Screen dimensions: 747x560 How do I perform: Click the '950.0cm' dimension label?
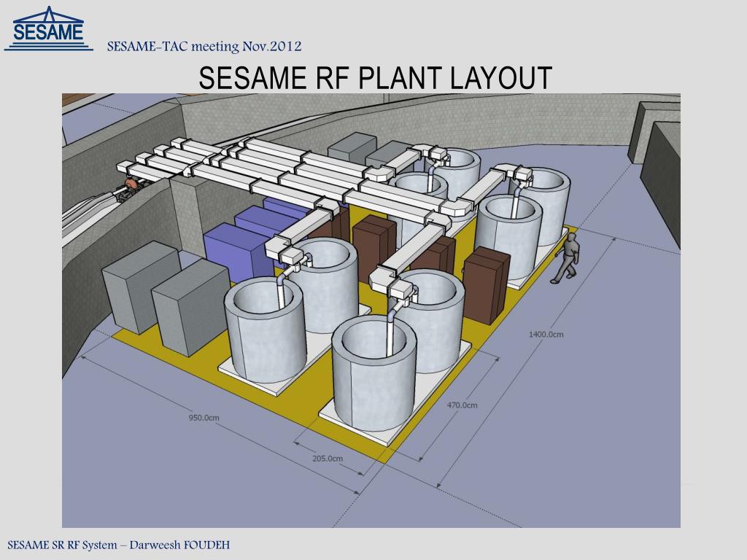pos(204,418)
